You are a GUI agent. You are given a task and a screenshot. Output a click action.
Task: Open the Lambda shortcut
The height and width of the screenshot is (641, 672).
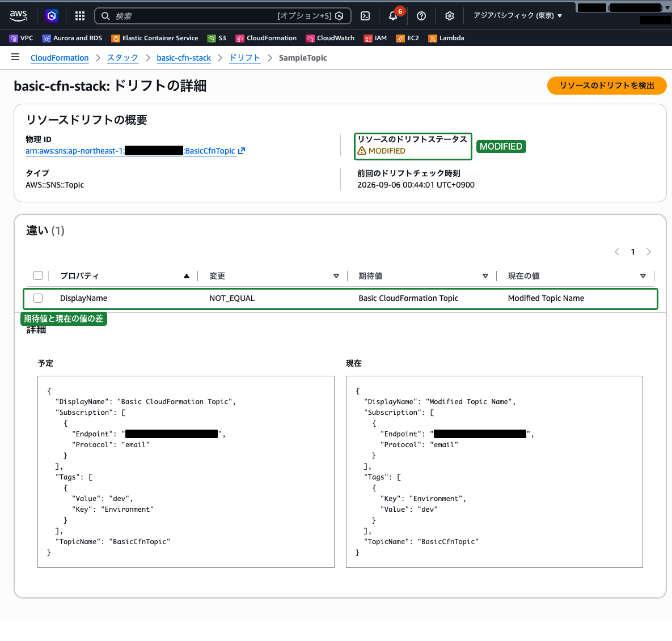[446, 38]
